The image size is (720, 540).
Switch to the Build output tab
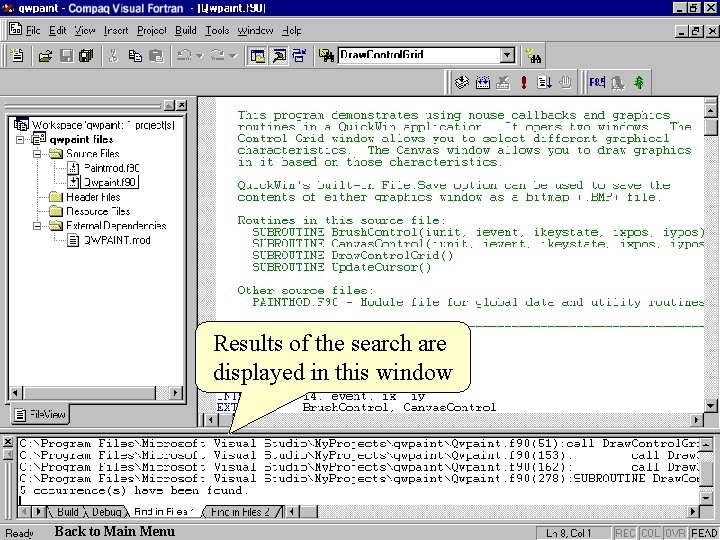click(x=68, y=512)
